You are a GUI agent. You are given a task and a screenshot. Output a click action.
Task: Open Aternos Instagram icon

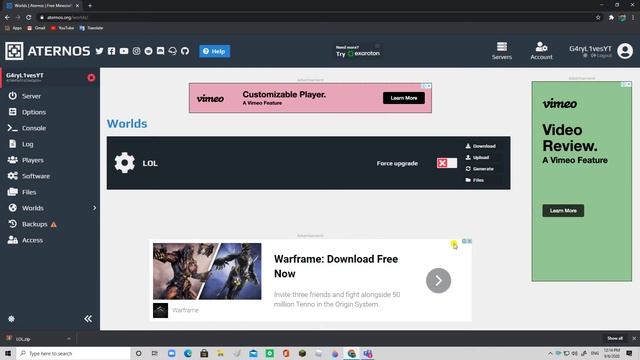pyautogui.click(x=136, y=51)
